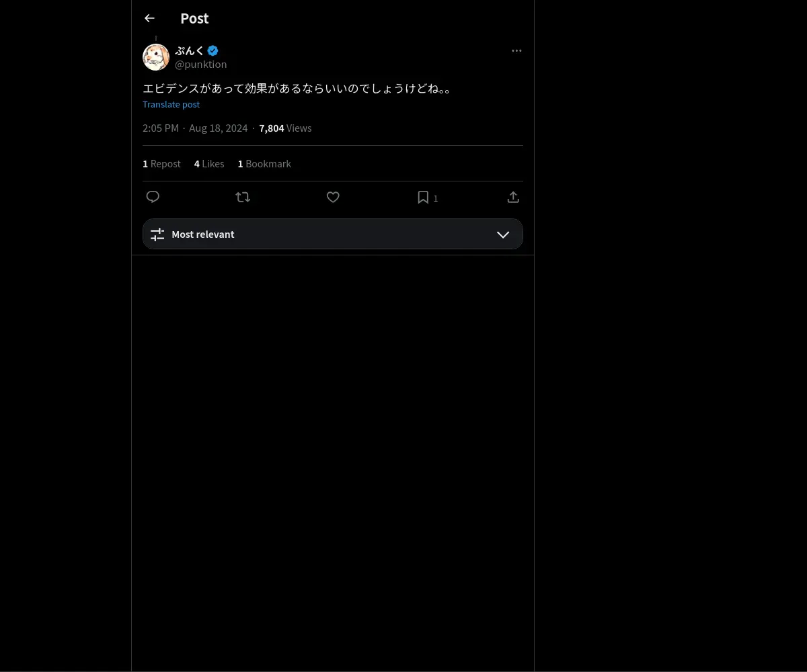Screen dimensions: 807x672
Task: Click the repost arrows icon
Action: [243, 197]
